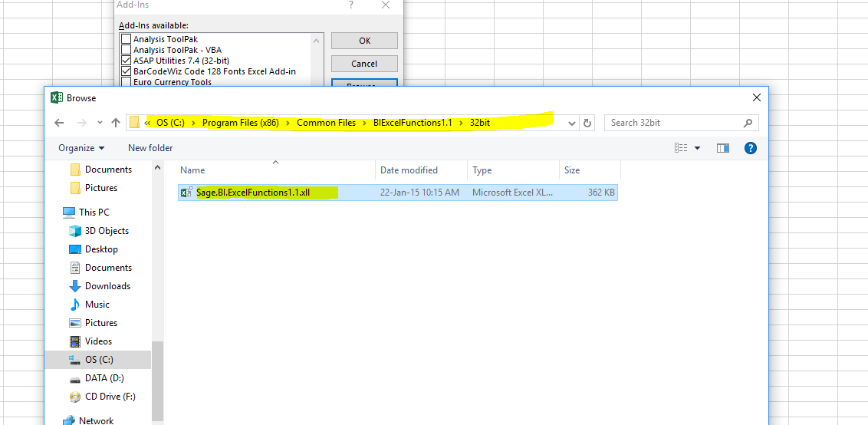868x425 pixels.
Task: Check the Euro Currency Tools checkbox
Action: (x=127, y=82)
